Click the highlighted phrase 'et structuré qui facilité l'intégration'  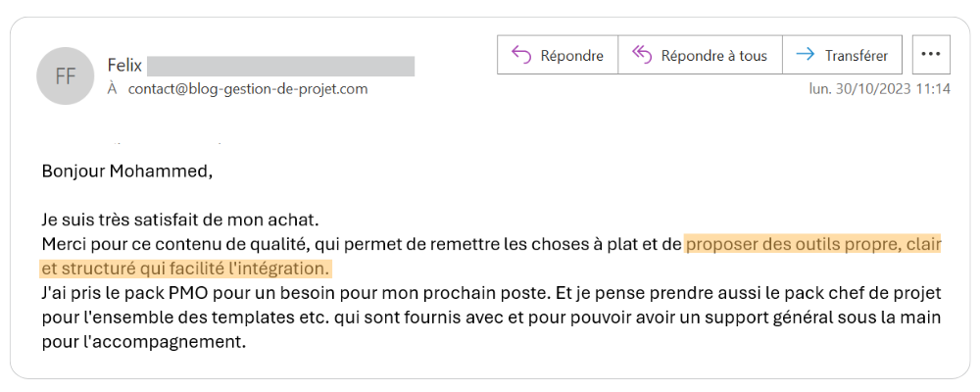point(184,269)
